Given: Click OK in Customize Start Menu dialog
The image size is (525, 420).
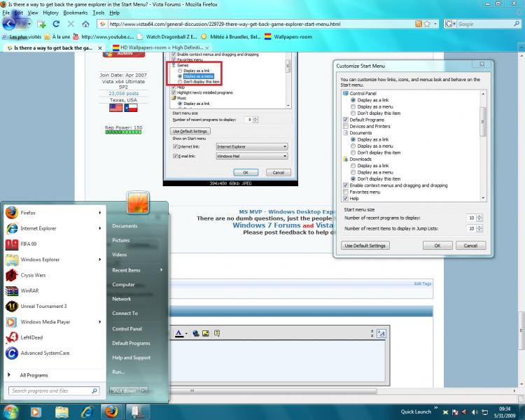Looking at the screenshot, I should click(x=437, y=246).
